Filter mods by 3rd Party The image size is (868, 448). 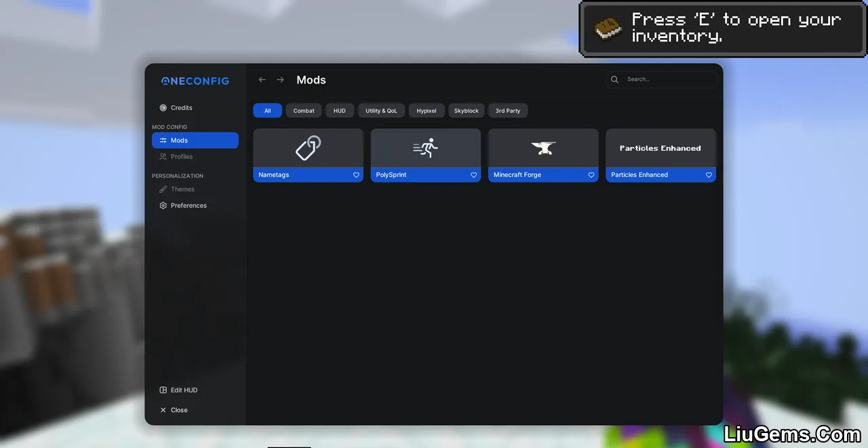(508, 111)
